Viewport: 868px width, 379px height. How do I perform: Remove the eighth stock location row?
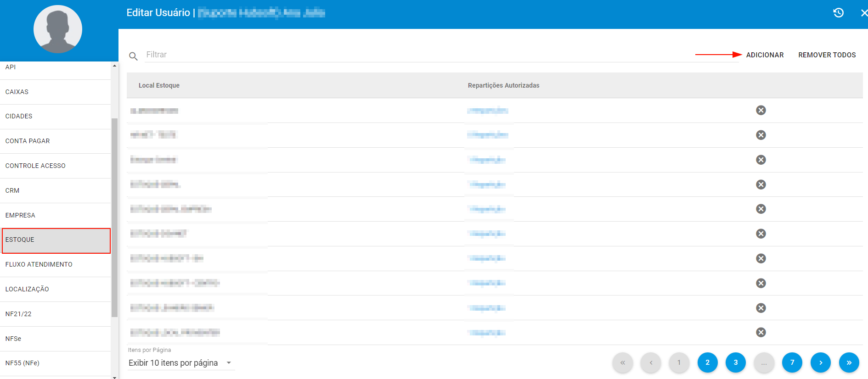761,283
